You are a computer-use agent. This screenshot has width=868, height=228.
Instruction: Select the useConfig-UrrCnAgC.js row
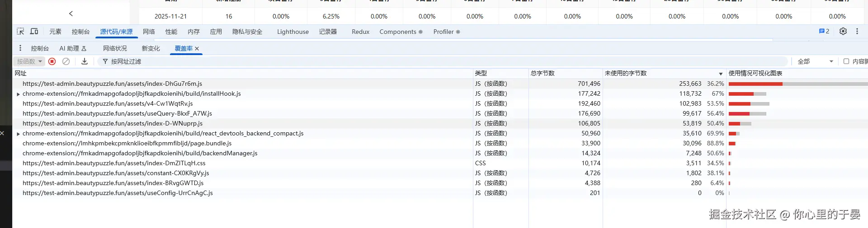tap(440, 193)
